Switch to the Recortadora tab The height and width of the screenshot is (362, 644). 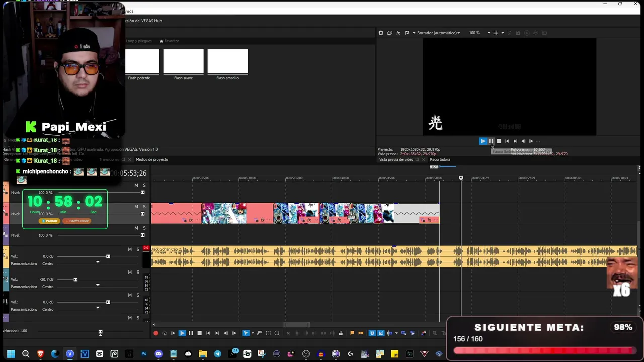click(x=440, y=159)
